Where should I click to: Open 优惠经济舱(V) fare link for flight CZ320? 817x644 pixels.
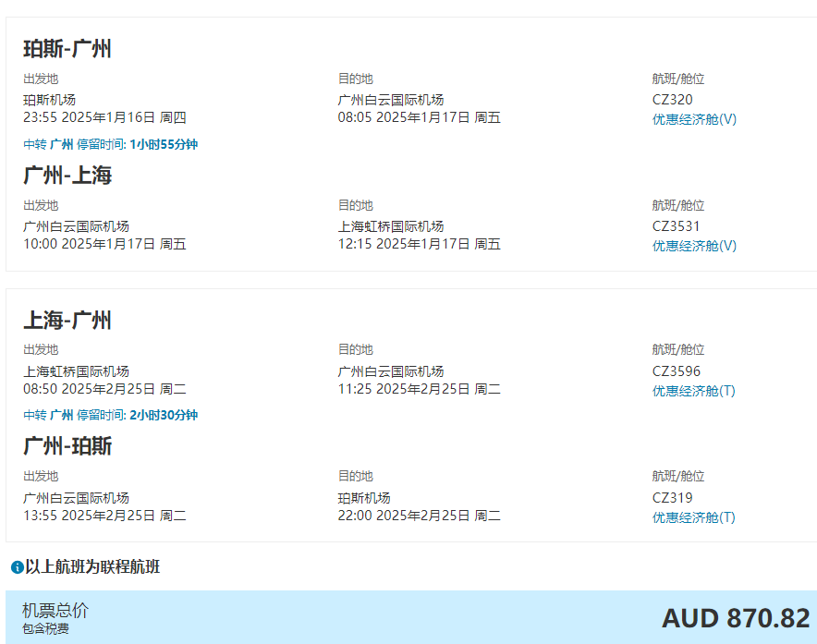(x=694, y=119)
